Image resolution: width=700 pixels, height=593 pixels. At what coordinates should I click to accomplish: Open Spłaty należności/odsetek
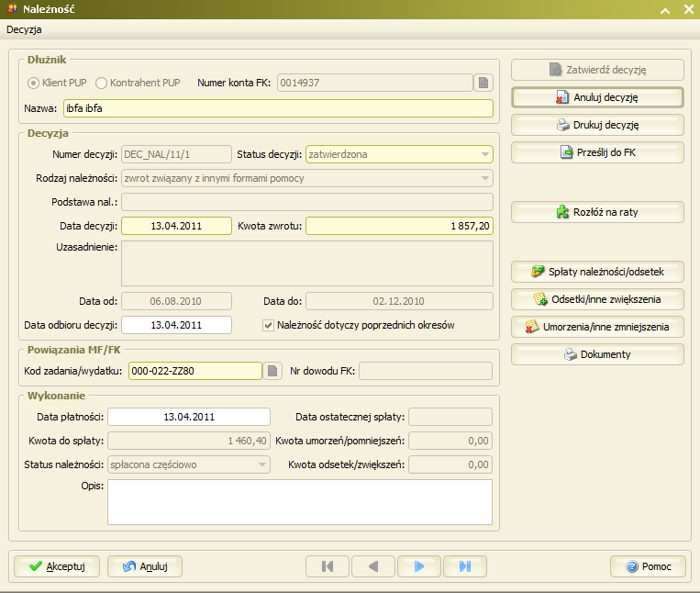point(597,272)
